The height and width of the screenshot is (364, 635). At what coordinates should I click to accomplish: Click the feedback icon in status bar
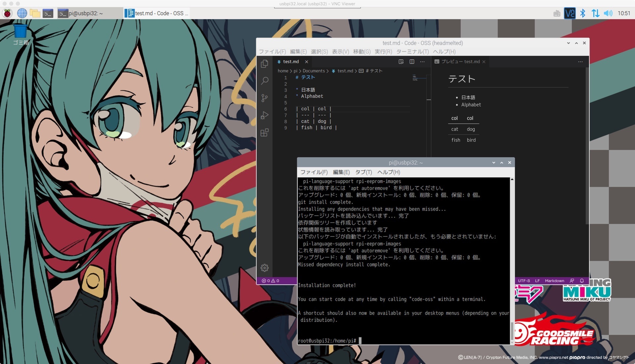tap(572, 281)
